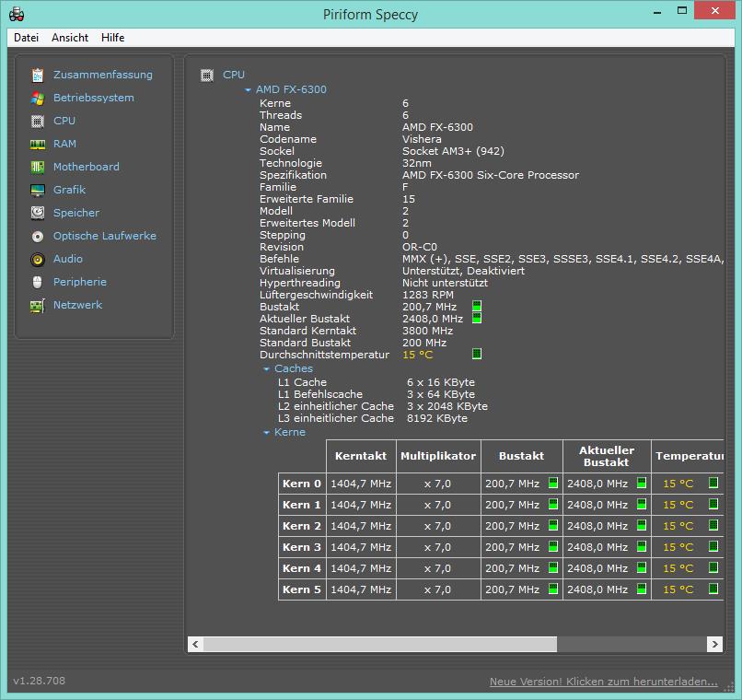The height and width of the screenshot is (700, 742).
Task: Click the Peripherie mouse icon
Action: pos(38,282)
